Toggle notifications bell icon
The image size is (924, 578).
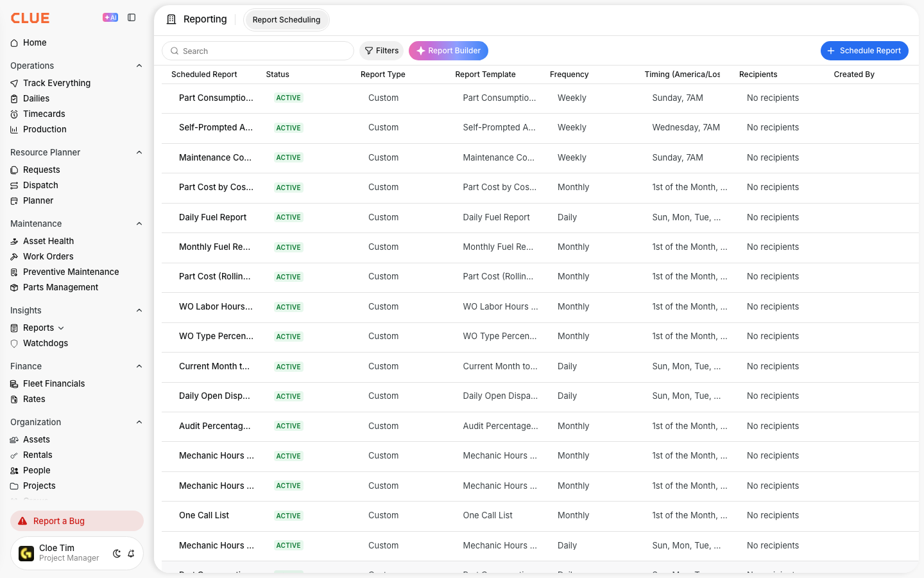(131, 554)
